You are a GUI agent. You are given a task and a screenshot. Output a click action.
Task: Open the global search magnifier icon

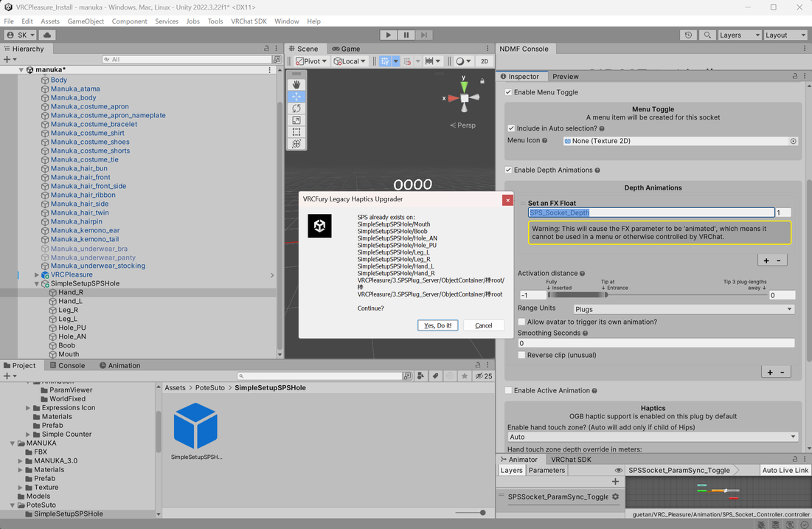[707, 35]
